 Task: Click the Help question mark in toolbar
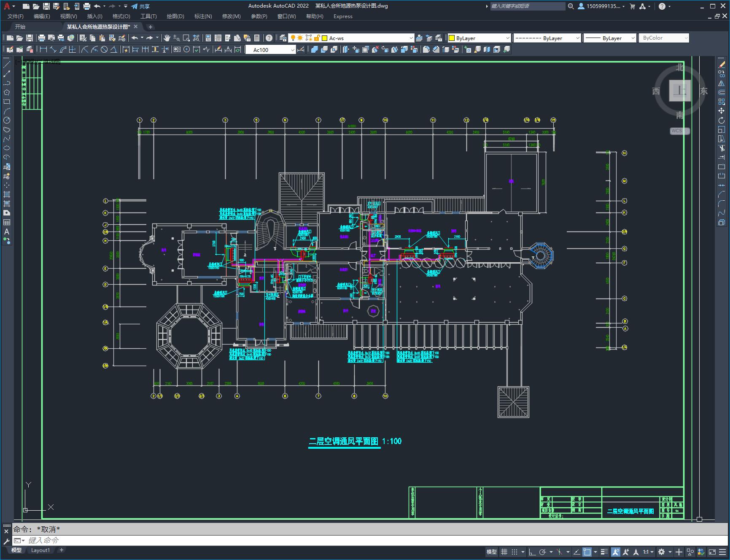point(269,38)
